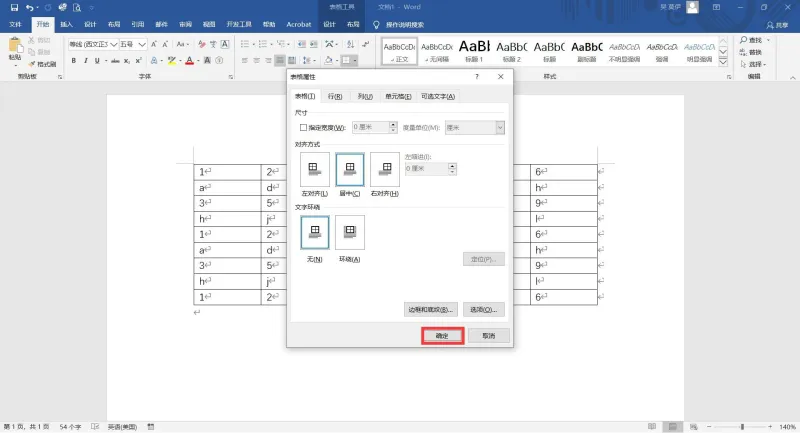Click the status bar zoom-in plus icon

770,426
